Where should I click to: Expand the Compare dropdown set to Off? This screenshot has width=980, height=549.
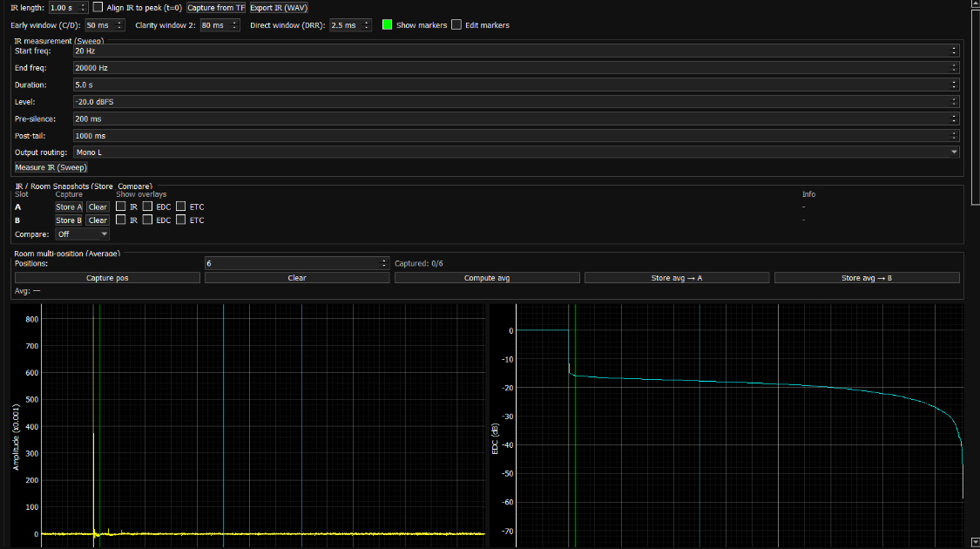(82, 234)
